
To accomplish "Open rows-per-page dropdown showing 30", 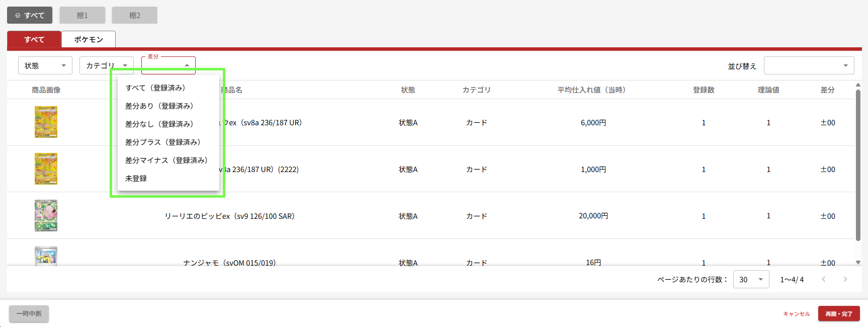I will coord(751,279).
